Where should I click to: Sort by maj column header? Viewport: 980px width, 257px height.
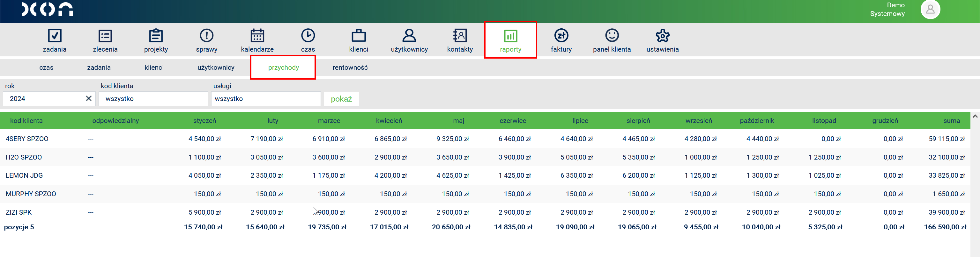tap(458, 121)
